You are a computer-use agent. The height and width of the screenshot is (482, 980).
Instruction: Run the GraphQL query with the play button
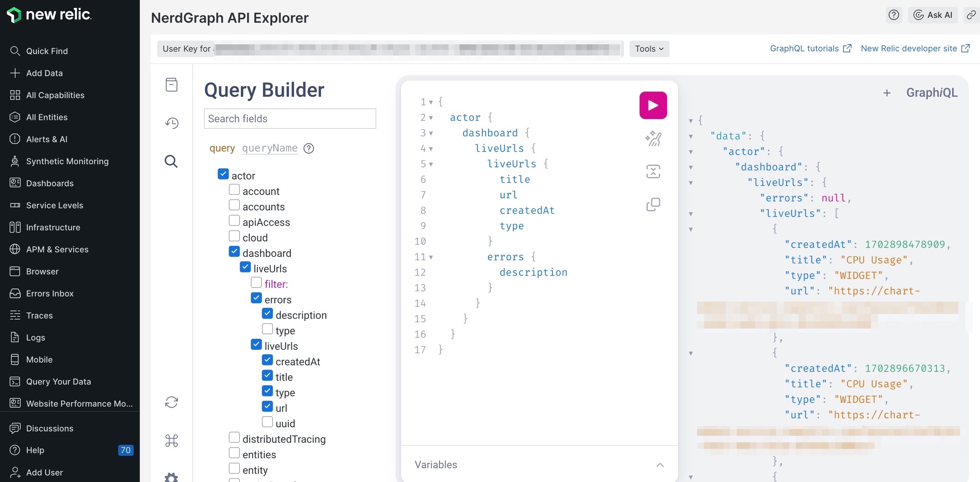[653, 105]
